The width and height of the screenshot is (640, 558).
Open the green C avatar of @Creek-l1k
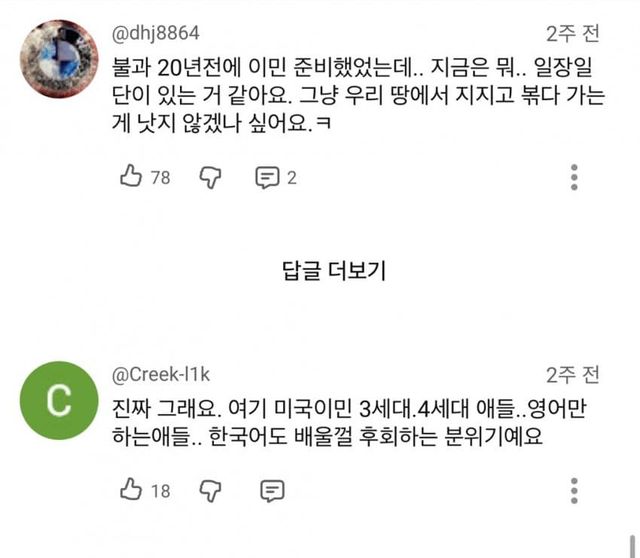tap(58, 401)
